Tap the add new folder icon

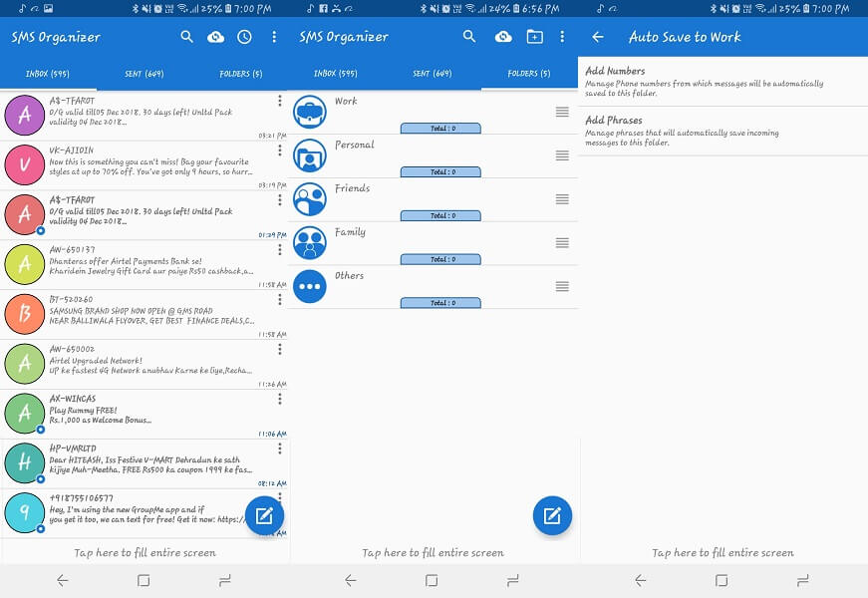click(x=534, y=37)
